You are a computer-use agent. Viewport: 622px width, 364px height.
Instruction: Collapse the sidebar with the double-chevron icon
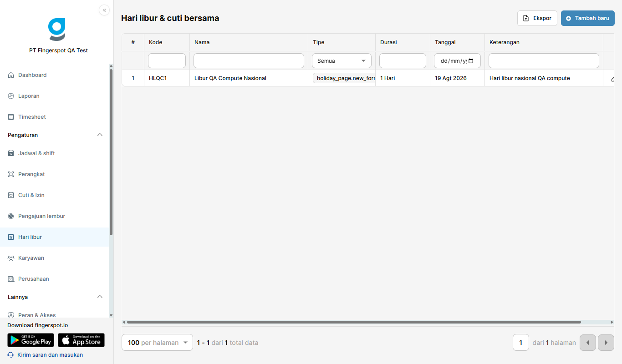tap(104, 10)
